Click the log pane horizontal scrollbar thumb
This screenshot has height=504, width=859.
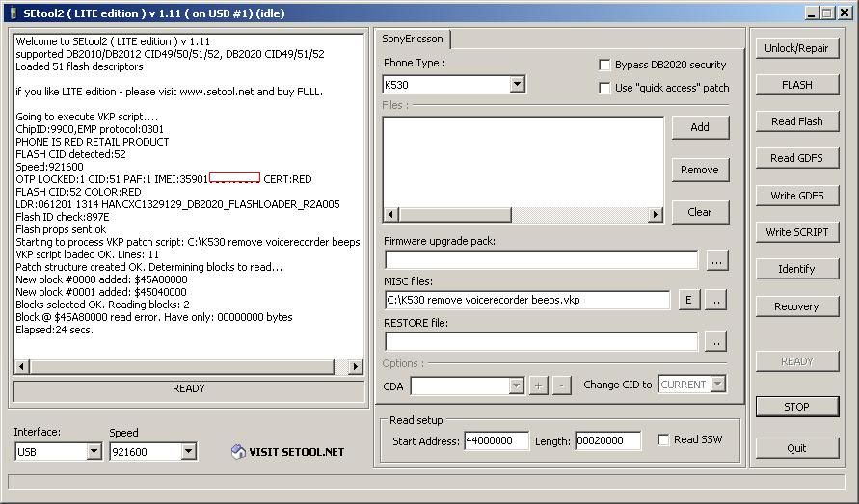(182, 366)
